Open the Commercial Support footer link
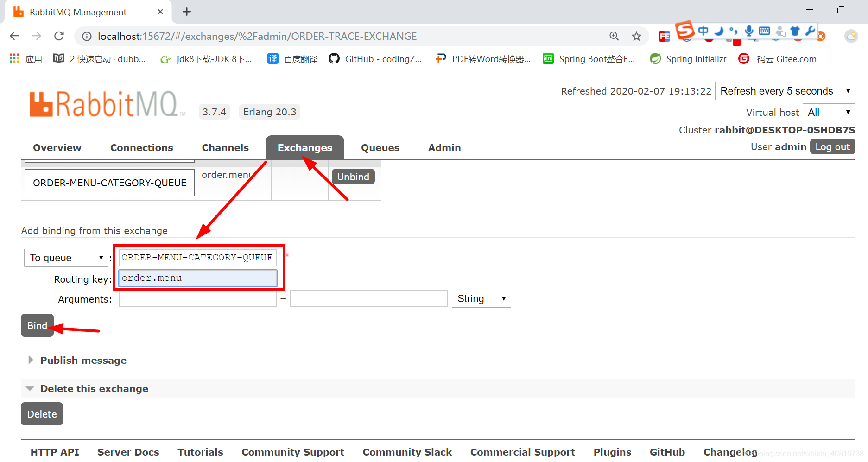868x462 pixels. (523, 452)
